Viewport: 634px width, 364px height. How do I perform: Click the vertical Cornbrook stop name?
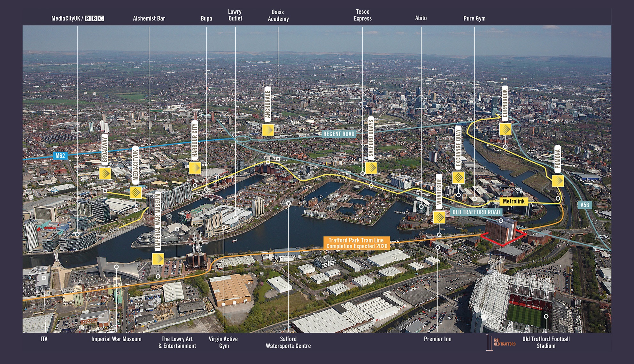505,103
